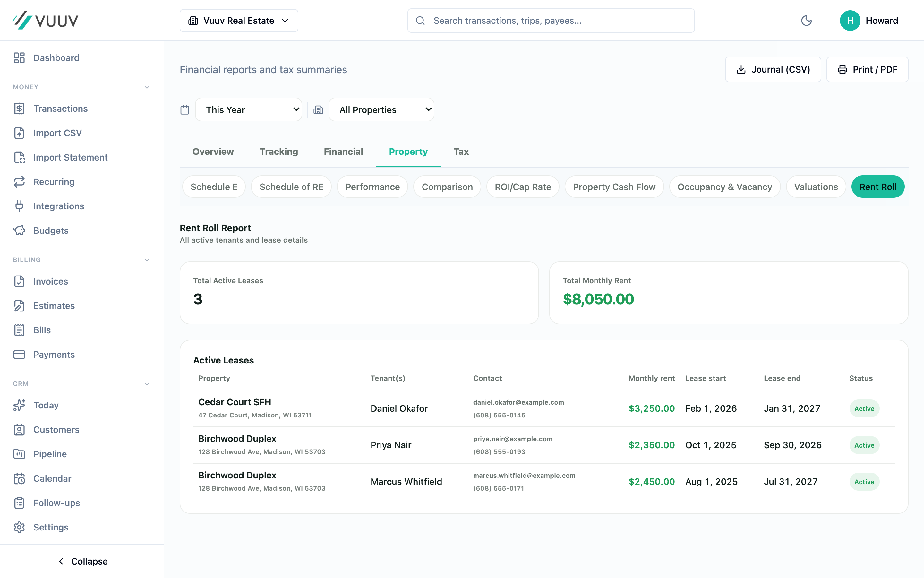
Task: Select the Property tab
Action: coord(408,152)
